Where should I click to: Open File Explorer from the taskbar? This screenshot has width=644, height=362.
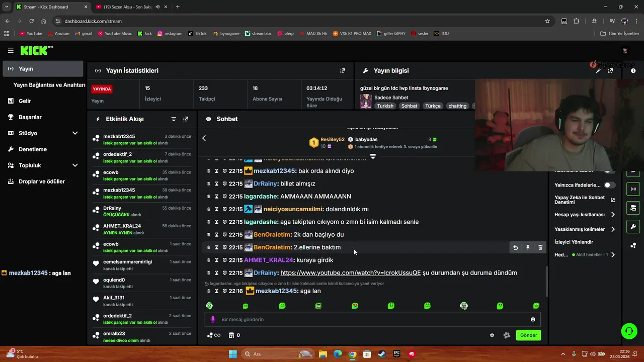point(323,354)
